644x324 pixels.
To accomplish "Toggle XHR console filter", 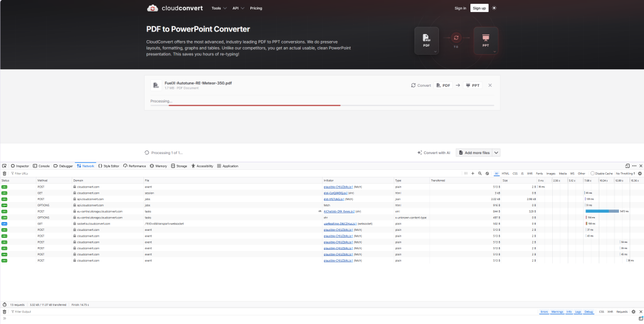I will [610, 311].
